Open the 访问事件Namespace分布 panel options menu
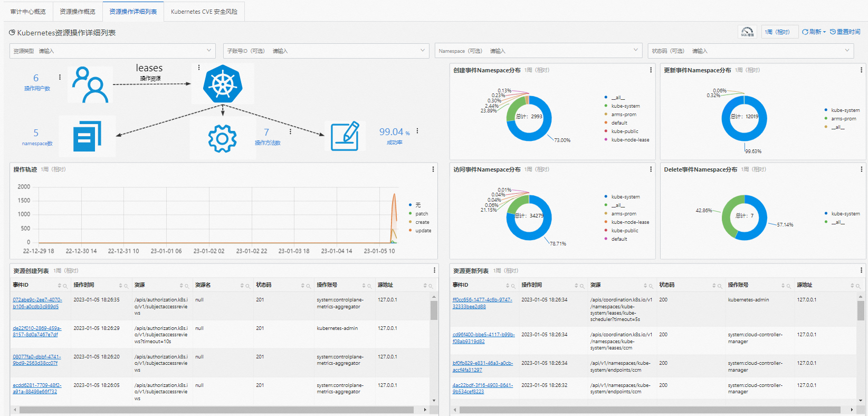 [651, 169]
